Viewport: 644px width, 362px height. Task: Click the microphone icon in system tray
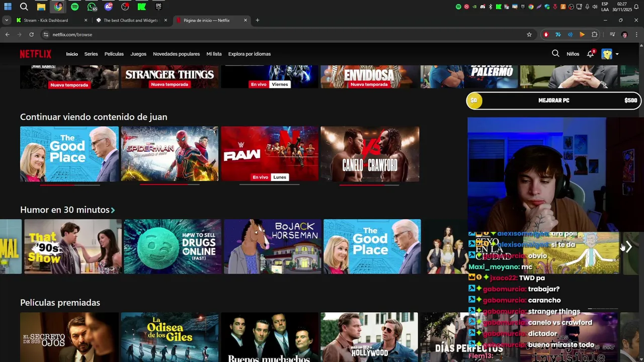point(587,7)
